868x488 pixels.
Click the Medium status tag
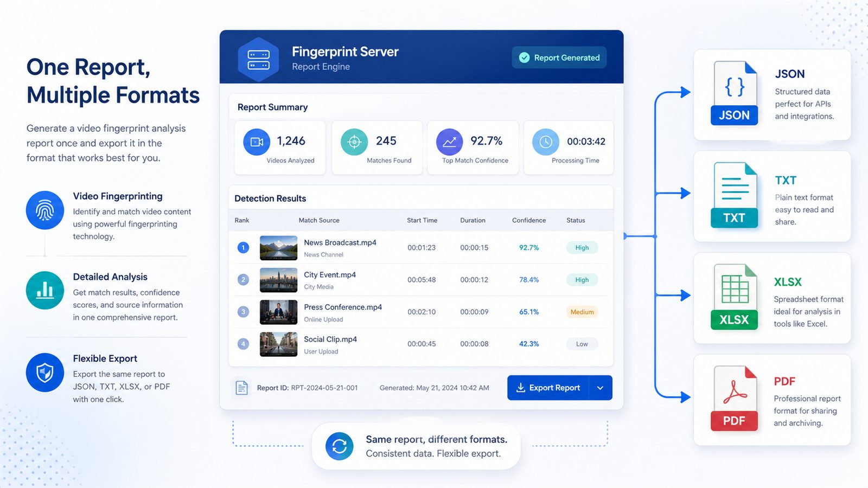(x=582, y=312)
